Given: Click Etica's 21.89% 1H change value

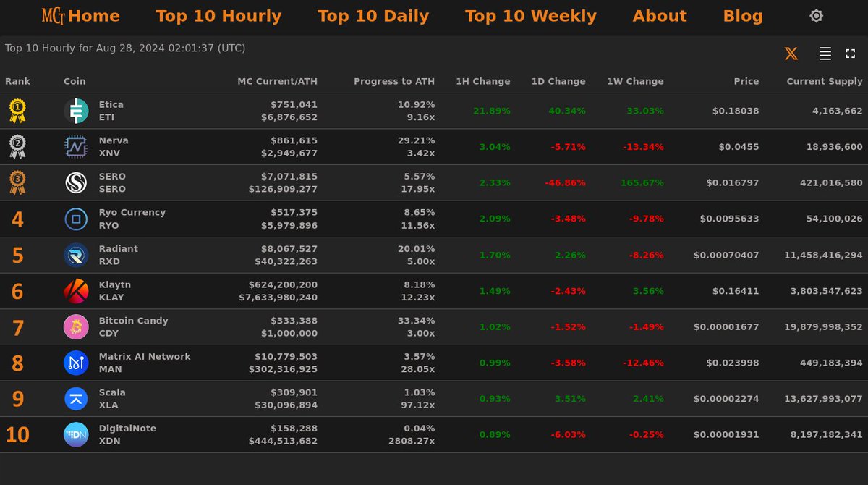Looking at the screenshot, I should (492, 111).
